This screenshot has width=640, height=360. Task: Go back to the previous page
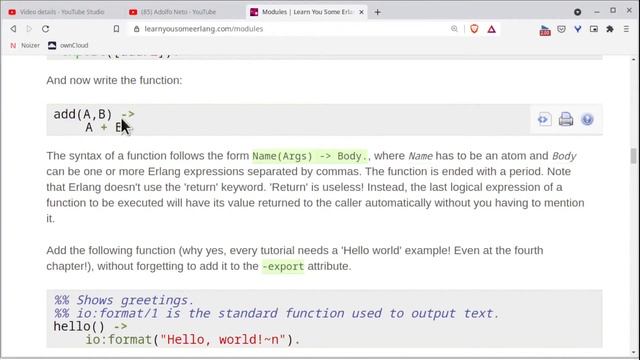(x=13, y=29)
